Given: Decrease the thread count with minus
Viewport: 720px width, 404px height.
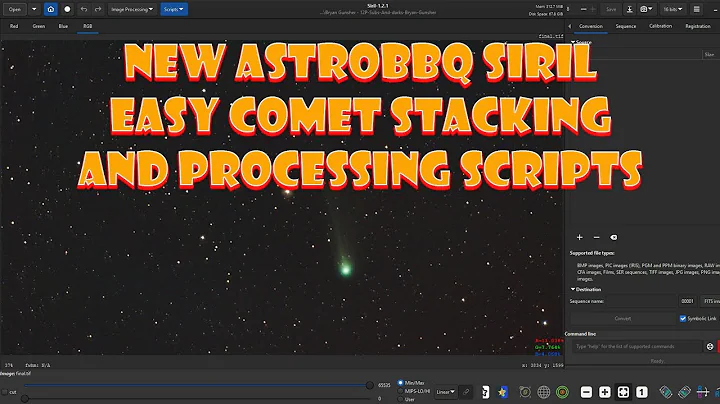Looking at the screenshot, I should (x=583, y=9).
